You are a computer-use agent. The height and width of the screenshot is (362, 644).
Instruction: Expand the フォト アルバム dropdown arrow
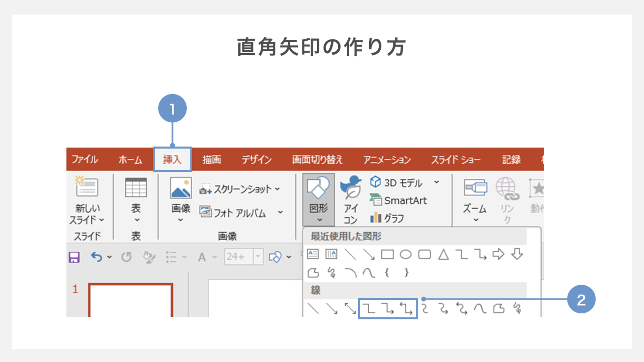coord(280,212)
